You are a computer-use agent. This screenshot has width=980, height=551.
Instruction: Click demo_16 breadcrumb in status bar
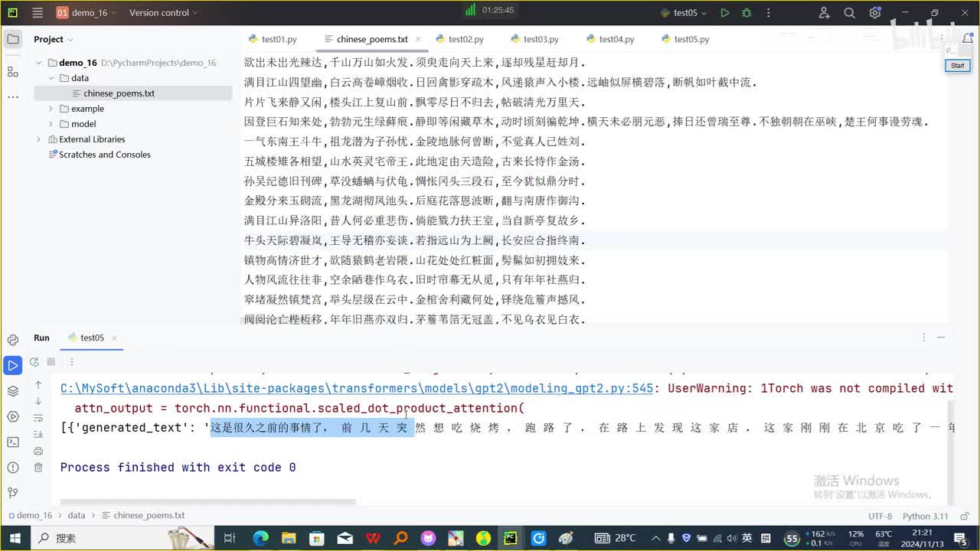[31, 516]
